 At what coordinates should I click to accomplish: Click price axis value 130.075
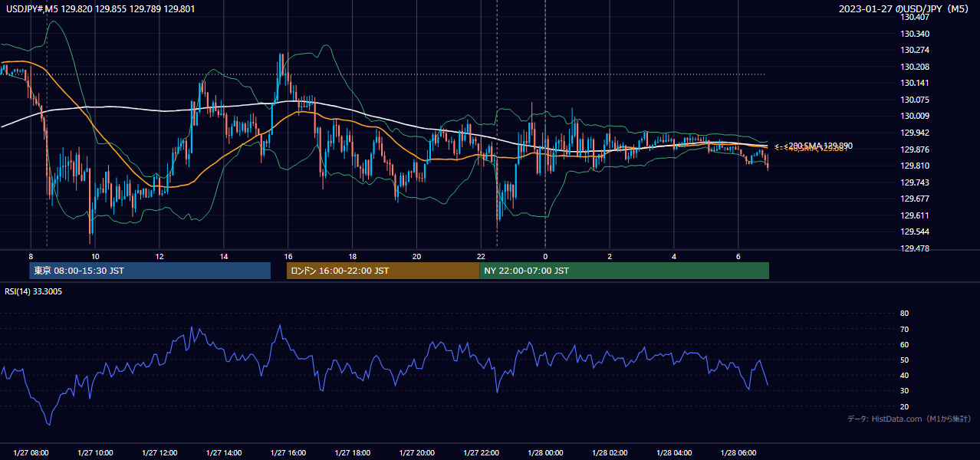(914, 100)
